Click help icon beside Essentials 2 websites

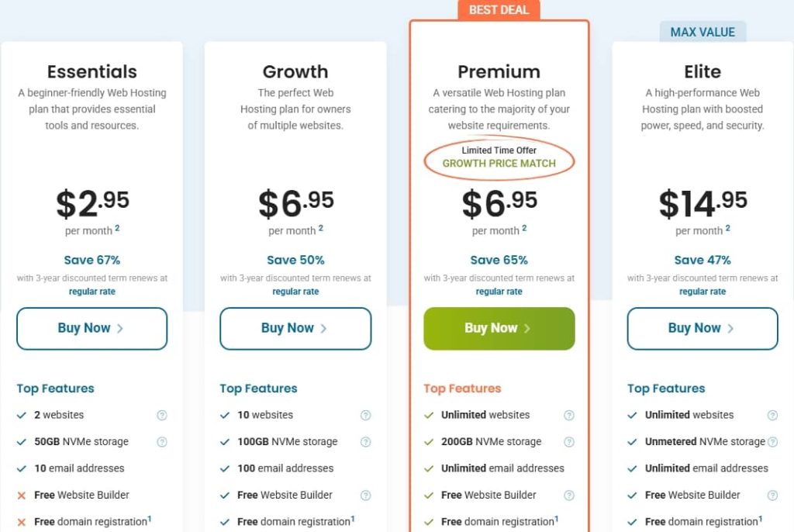point(162,415)
